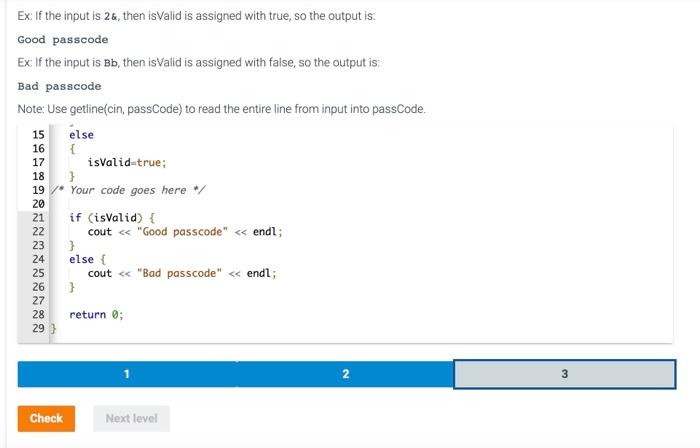Click the "Good passcode" cout line
The height and width of the screenshot is (448, 700).
point(185,232)
